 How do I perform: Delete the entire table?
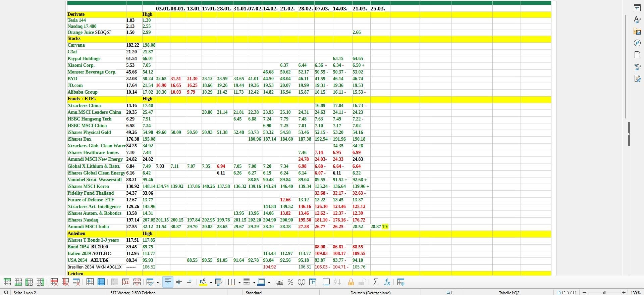point(76,282)
